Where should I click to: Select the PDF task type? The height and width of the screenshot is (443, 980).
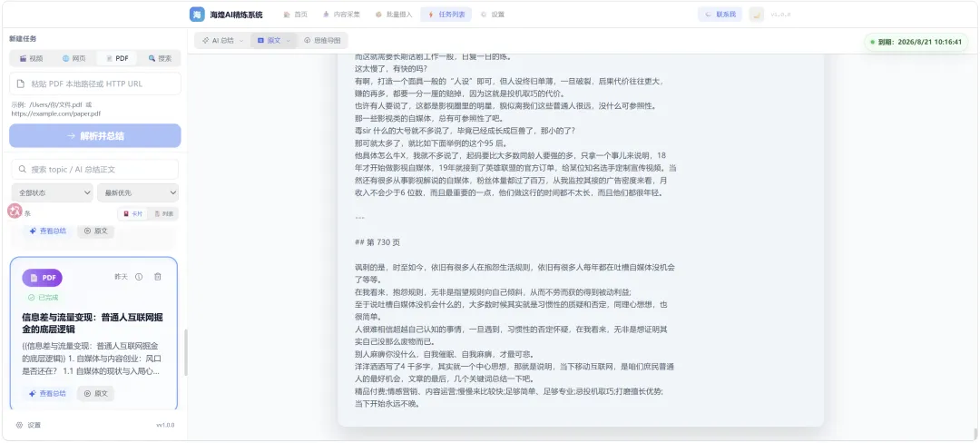pyautogui.click(x=117, y=58)
